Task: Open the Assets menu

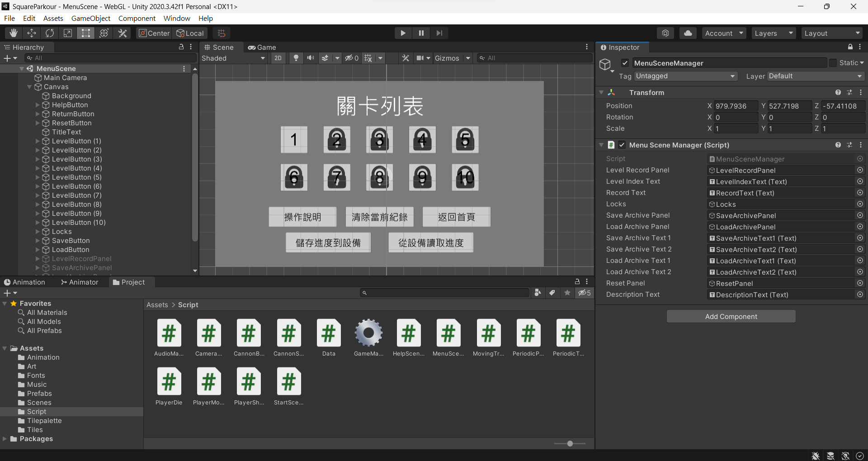Action: coord(53,18)
